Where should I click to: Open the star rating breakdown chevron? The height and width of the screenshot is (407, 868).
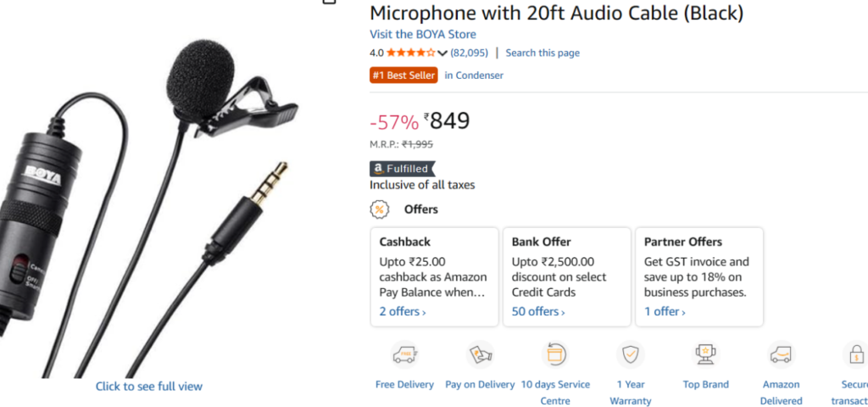click(x=442, y=53)
